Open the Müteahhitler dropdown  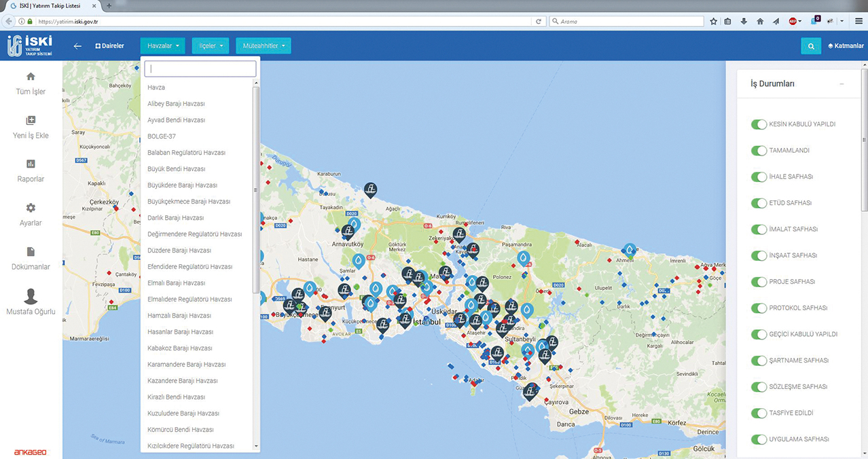point(263,46)
